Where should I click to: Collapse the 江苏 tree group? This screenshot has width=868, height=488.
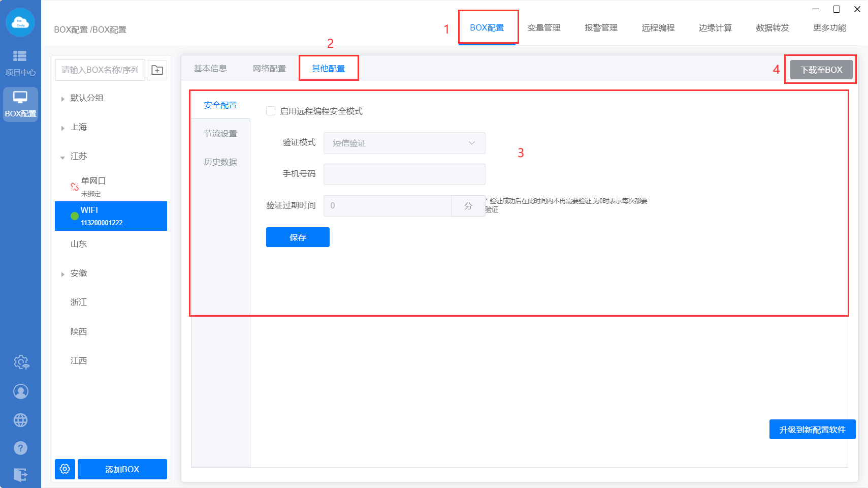(62, 157)
